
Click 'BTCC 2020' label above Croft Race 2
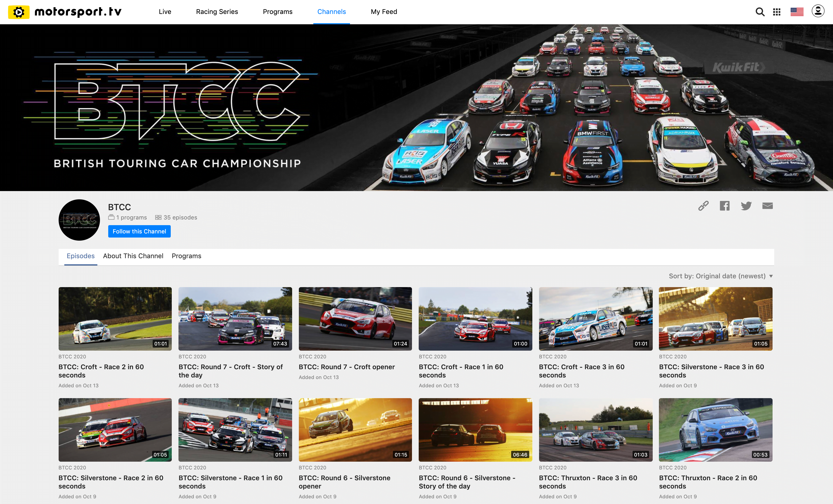(x=72, y=357)
